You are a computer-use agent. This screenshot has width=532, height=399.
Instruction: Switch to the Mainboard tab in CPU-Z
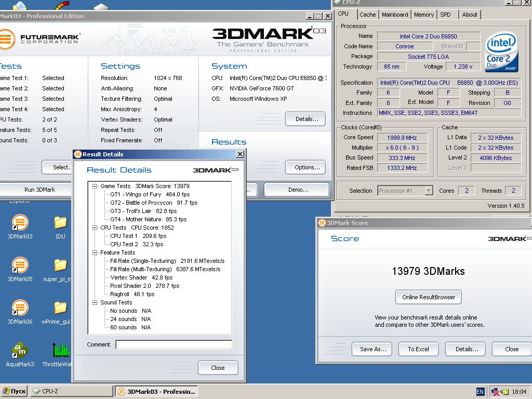[x=395, y=15]
